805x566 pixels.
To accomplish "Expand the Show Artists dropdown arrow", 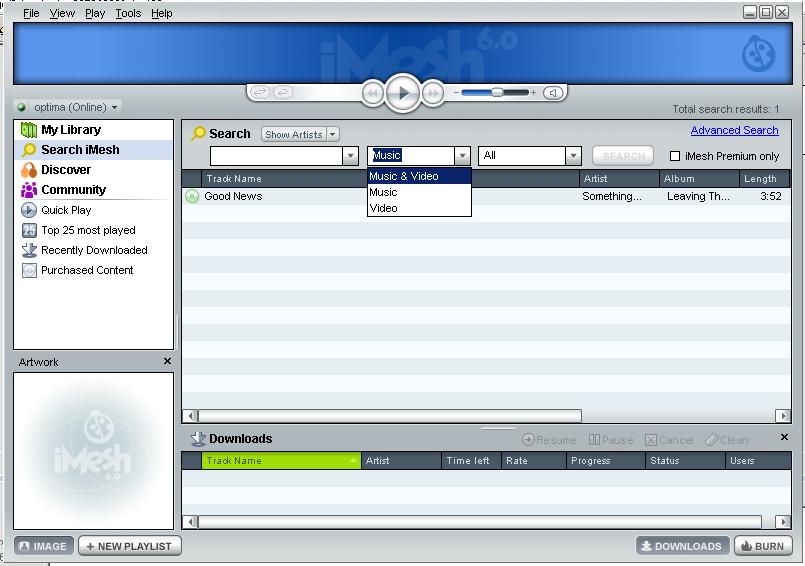I will 333,135.
